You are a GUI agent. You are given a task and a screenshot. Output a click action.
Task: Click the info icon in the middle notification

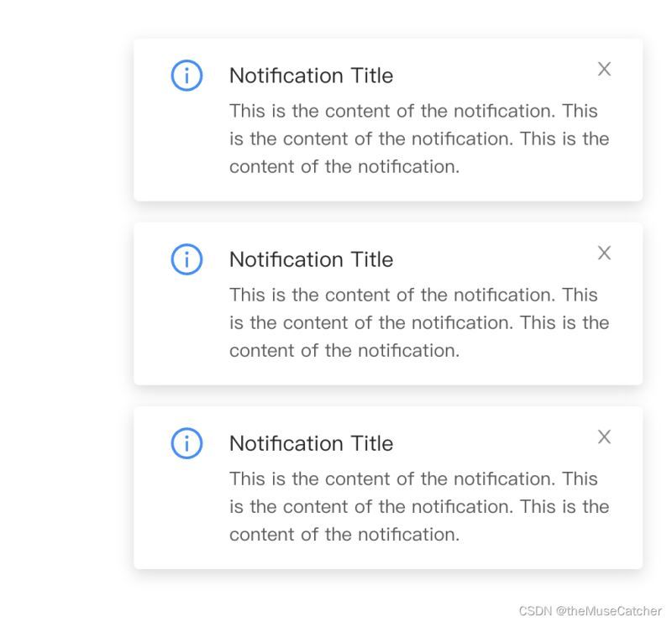(x=186, y=259)
